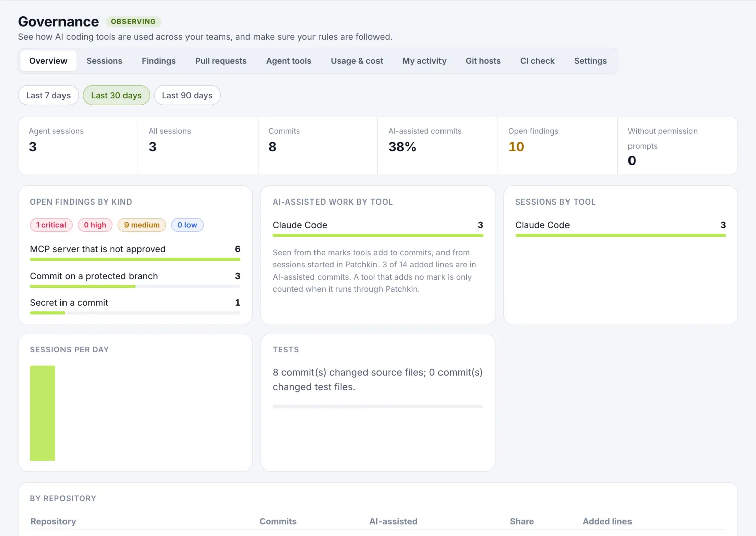The width and height of the screenshot is (756, 536).
Task: Click the Commits column header
Action: [x=278, y=521]
